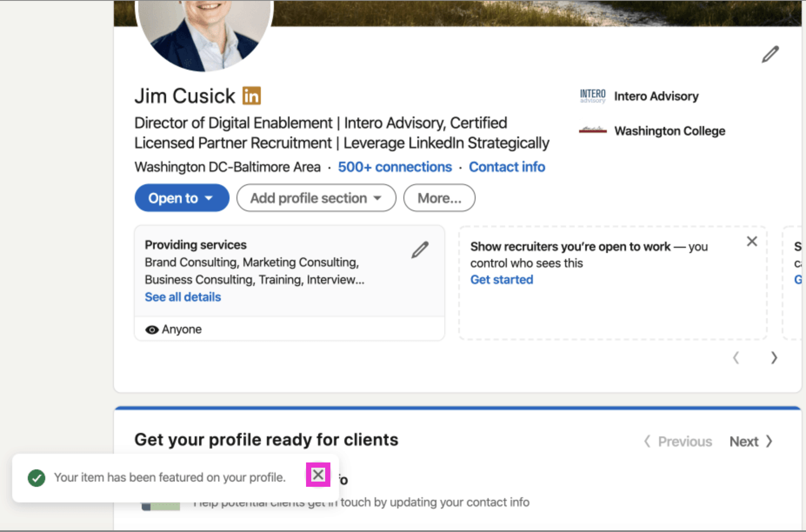806x532 pixels.
Task: Click the Jim Cusick name heading
Action: click(x=185, y=96)
